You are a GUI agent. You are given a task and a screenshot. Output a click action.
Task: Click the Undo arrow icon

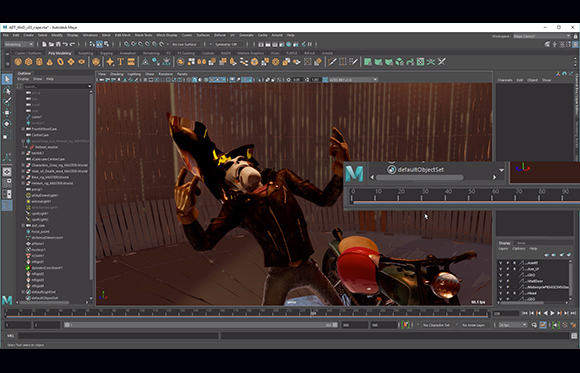pyautogui.click(x=65, y=44)
